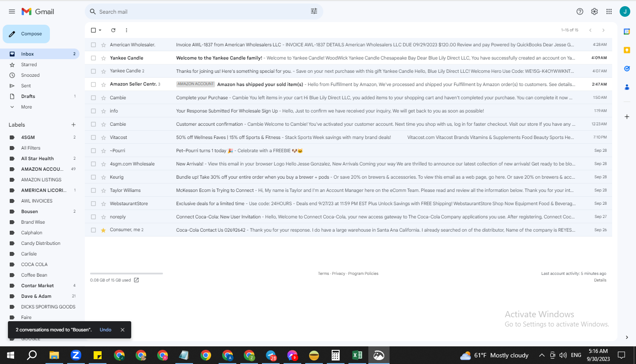Undo moving conversations to Bousen
This screenshot has width=636, height=364.
[106, 330]
